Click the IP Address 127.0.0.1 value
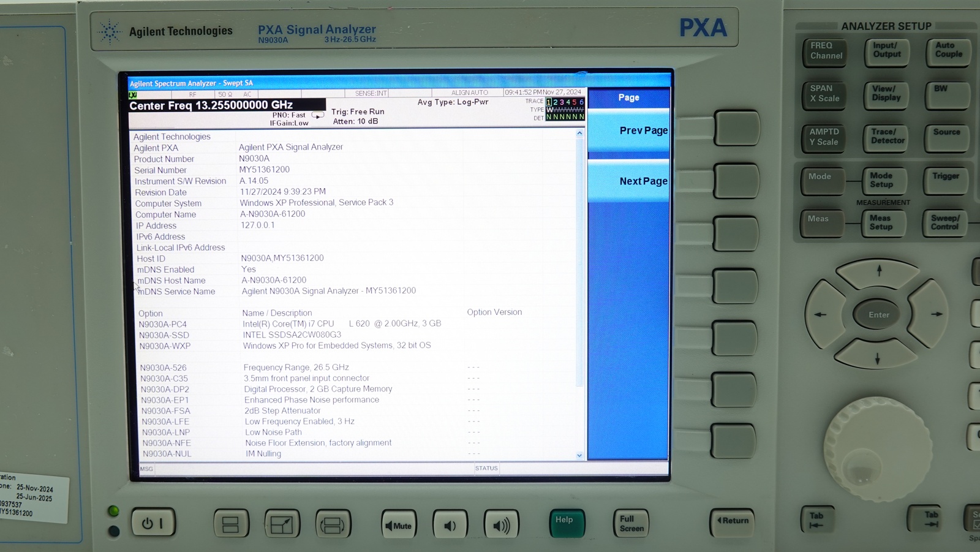The image size is (980, 552). coord(257,225)
